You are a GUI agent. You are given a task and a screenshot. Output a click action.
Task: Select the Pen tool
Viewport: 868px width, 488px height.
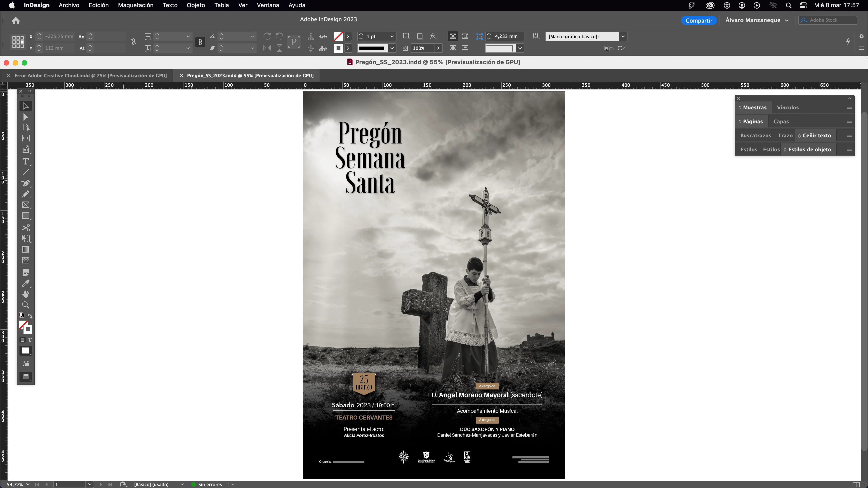pos(26,183)
